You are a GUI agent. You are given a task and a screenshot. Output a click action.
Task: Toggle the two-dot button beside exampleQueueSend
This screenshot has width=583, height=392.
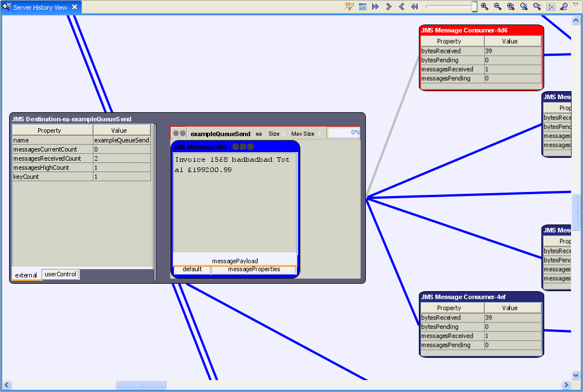[180, 133]
